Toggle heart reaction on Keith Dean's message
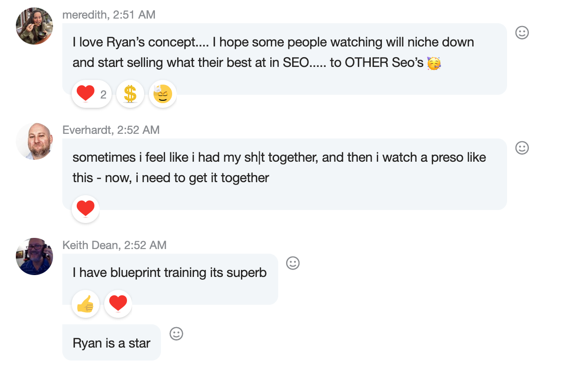Viewport: 588px width, 368px height. click(x=118, y=304)
